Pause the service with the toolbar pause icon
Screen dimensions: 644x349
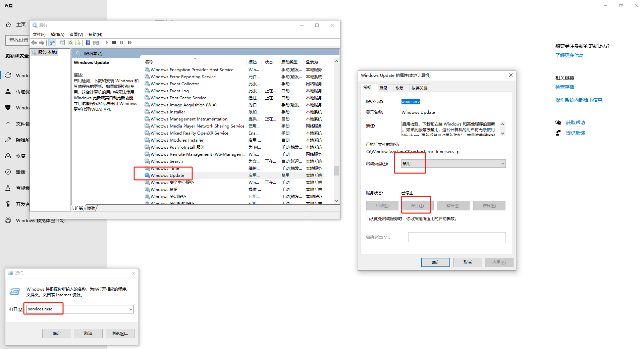(x=122, y=43)
